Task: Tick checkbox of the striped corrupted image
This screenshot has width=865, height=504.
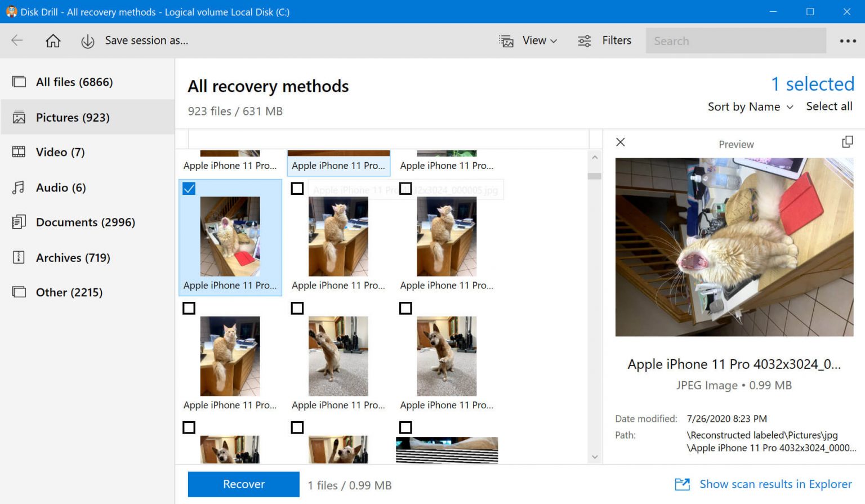Action: pos(405,427)
